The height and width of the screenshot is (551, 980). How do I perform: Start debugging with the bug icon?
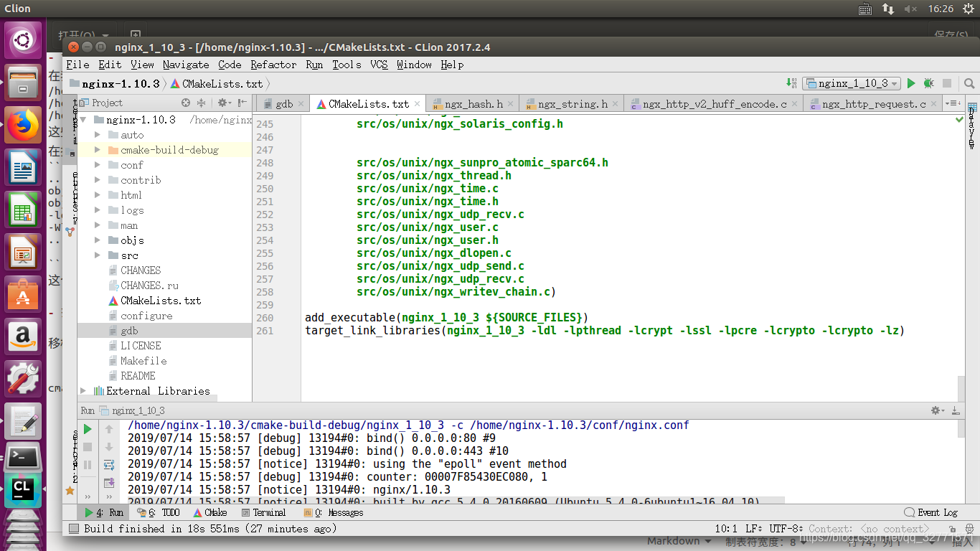point(928,83)
